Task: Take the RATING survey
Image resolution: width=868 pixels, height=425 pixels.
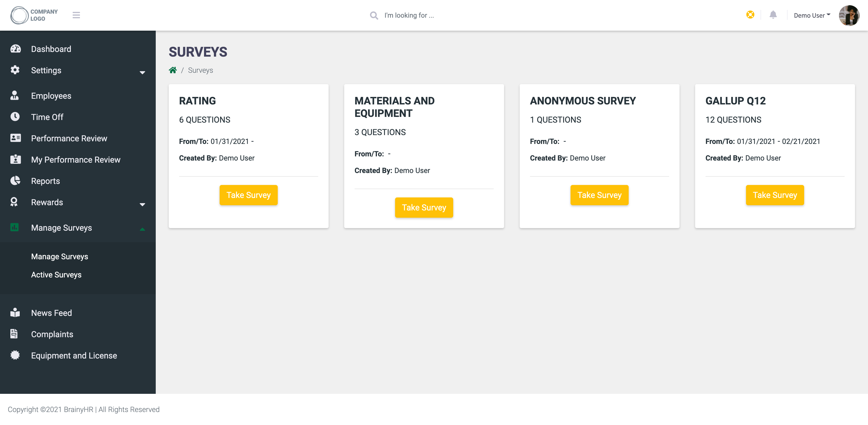Action: 248,195
